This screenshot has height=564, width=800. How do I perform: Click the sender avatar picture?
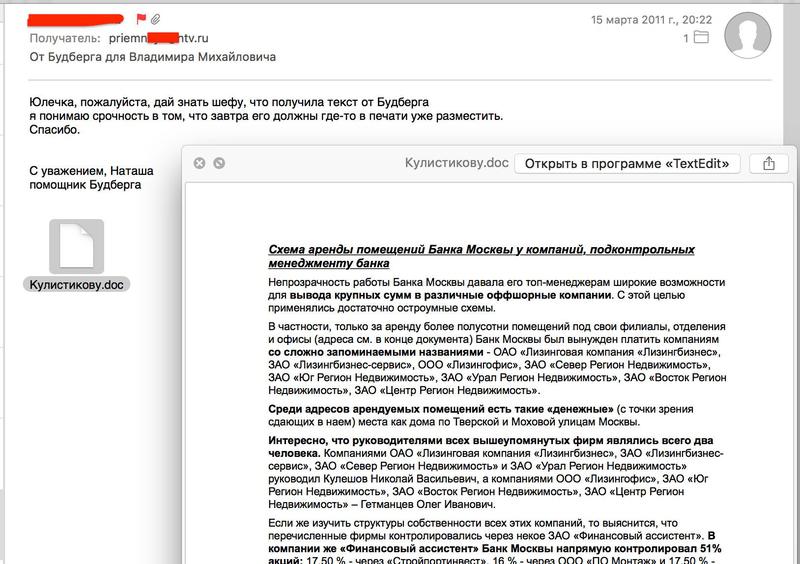747,35
